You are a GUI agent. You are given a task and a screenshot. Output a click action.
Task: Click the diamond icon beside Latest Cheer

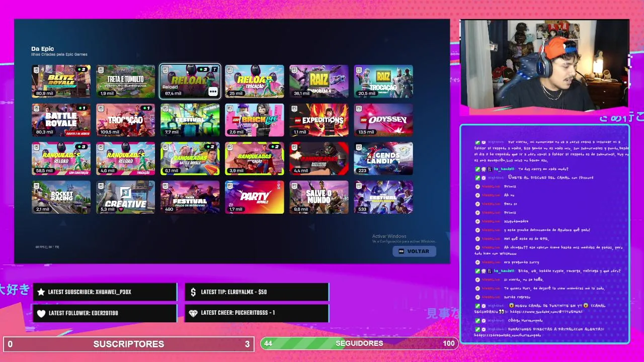click(x=194, y=313)
